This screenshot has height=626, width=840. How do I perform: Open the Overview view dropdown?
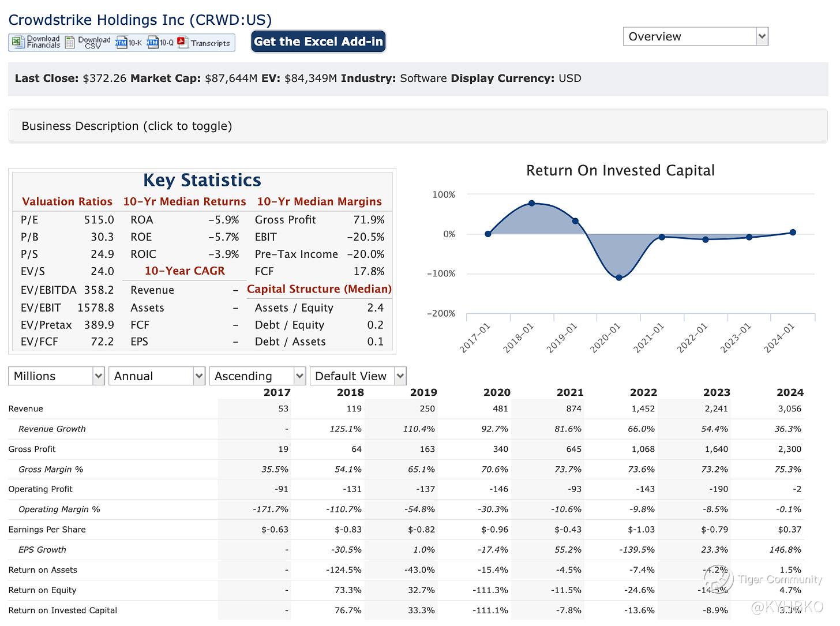click(x=696, y=36)
